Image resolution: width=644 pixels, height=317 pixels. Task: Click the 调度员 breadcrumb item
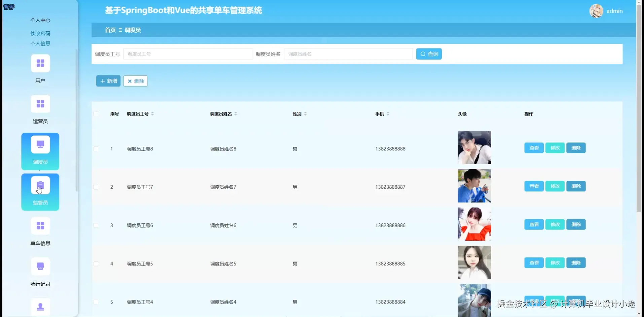point(133,30)
